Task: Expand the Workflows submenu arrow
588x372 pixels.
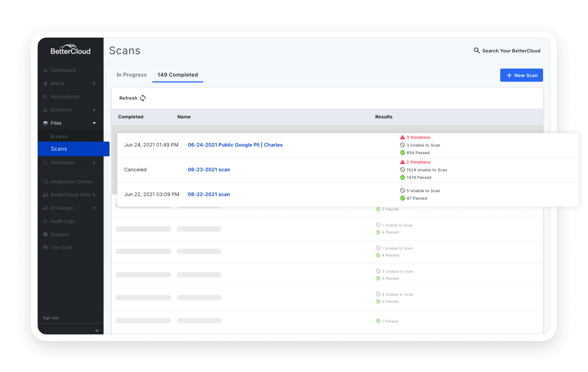Action: click(x=94, y=163)
